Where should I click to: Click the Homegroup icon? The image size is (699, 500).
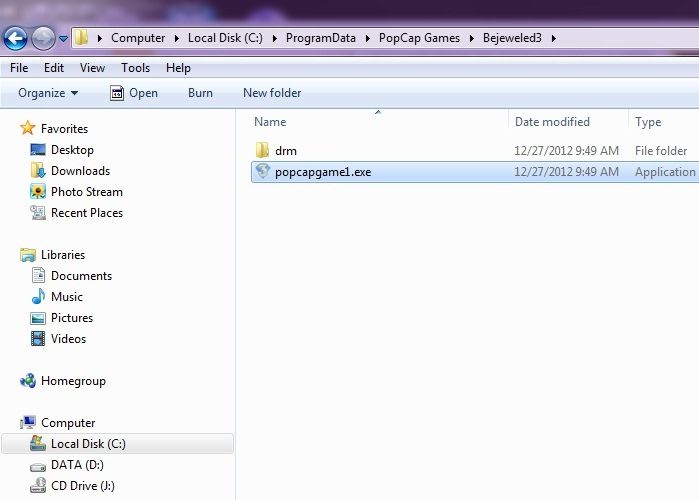pos(28,380)
